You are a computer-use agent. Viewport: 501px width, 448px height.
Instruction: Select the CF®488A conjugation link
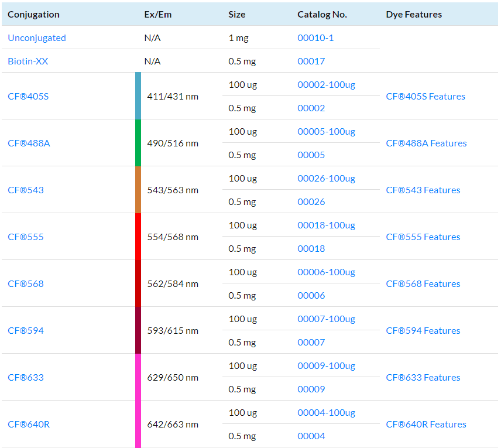click(29, 143)
